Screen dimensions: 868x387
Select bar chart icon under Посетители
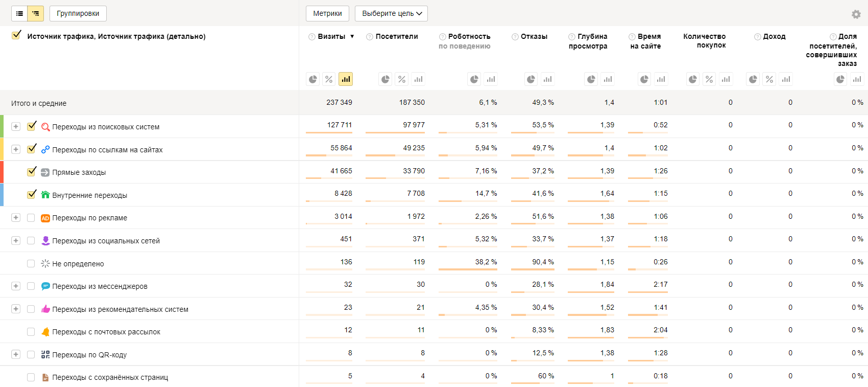point(419,79)
